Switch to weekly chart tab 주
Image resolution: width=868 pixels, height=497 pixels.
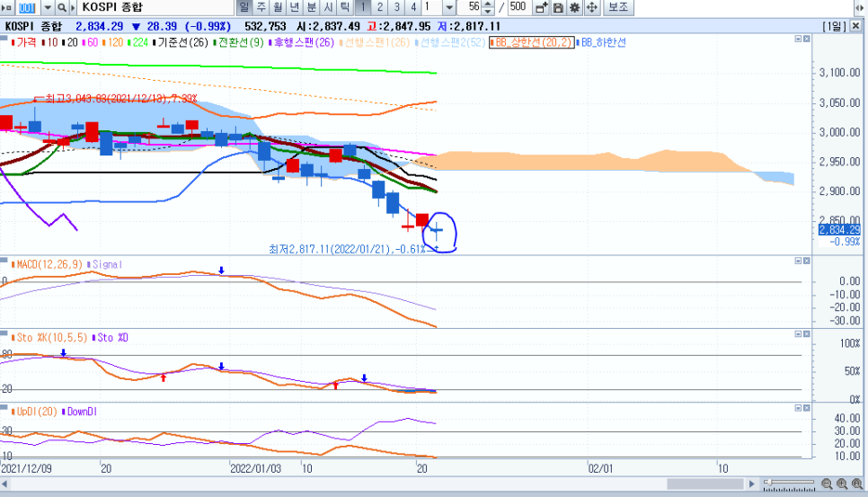coord(261,7)
